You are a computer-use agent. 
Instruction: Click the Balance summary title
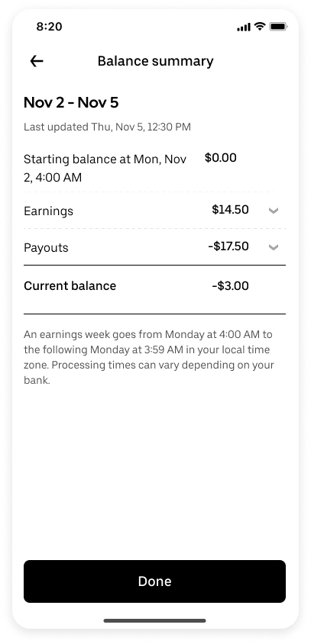(x=156, y=61)
